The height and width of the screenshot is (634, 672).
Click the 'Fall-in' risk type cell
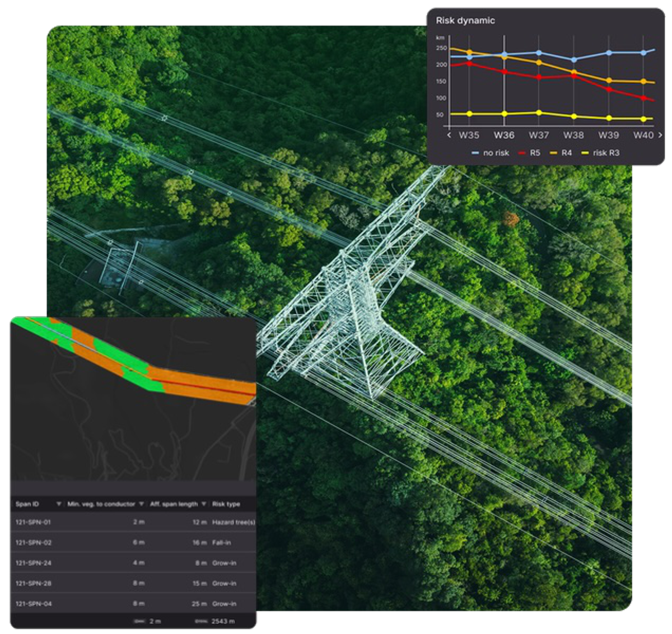(222, 542)
